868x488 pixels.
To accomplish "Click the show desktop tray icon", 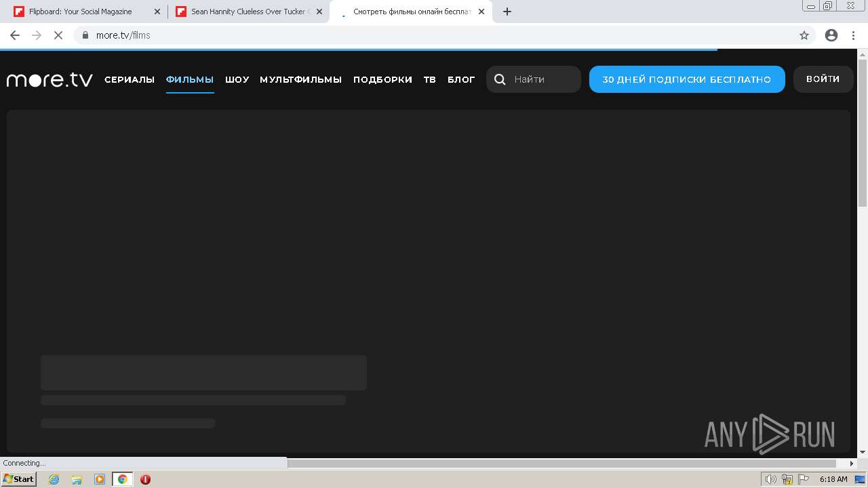I will coord(860,479).
